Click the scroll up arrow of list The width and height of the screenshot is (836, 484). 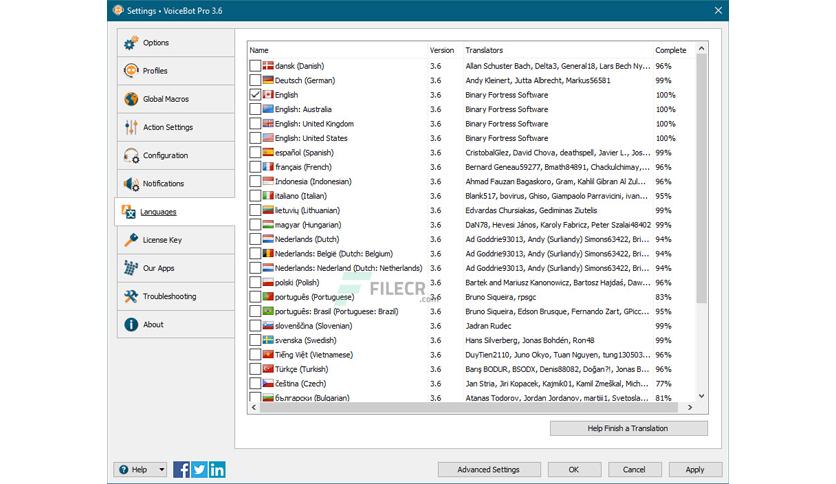[x=702, y=49]
